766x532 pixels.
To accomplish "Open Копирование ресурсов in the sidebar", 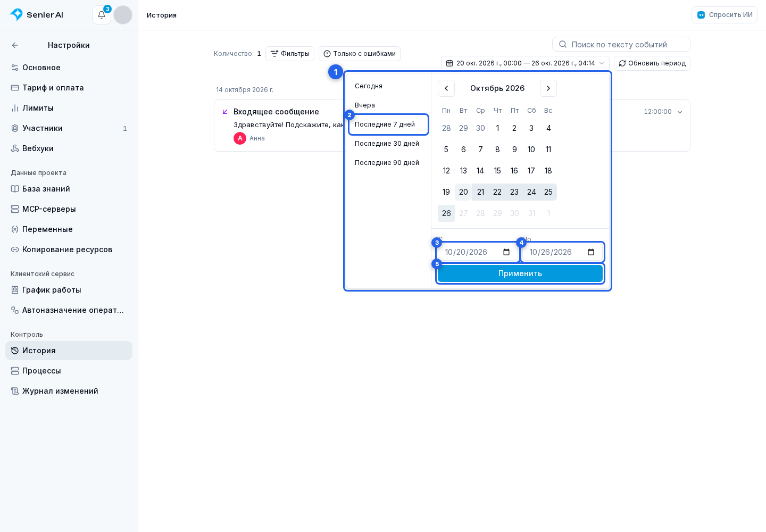I will [x=69, y=250].
